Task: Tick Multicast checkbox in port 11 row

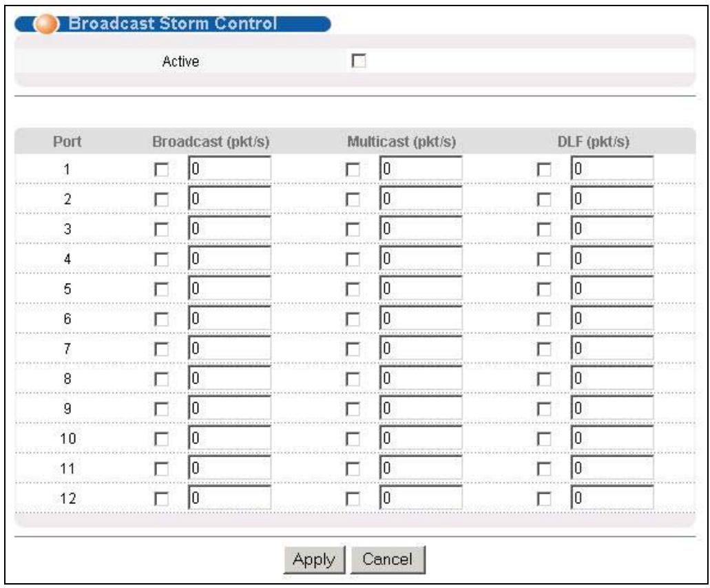Action: [353, 468]
